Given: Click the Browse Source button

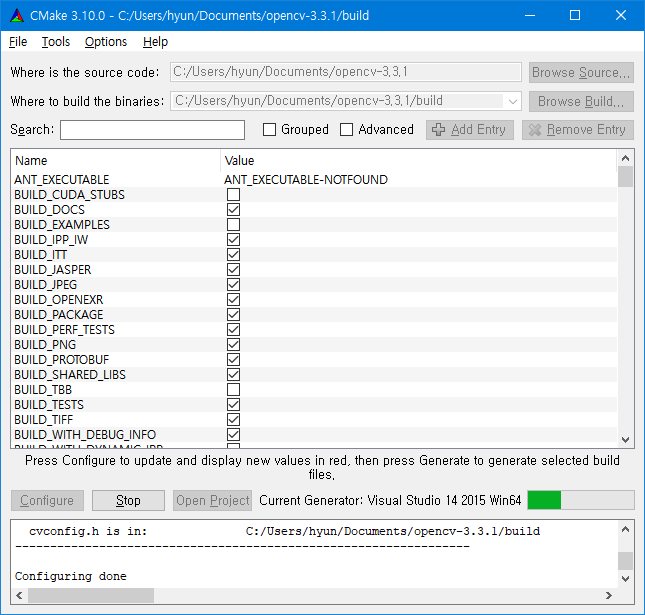Looking at the screenshot, I should 581,72.
